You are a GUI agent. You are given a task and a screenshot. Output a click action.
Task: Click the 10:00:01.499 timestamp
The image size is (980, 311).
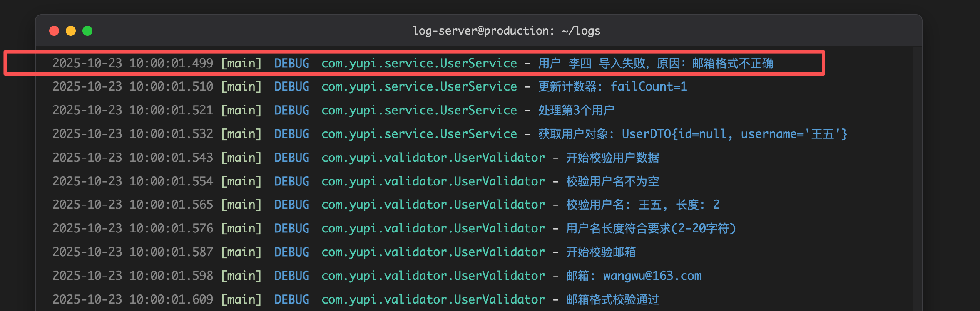171,63
